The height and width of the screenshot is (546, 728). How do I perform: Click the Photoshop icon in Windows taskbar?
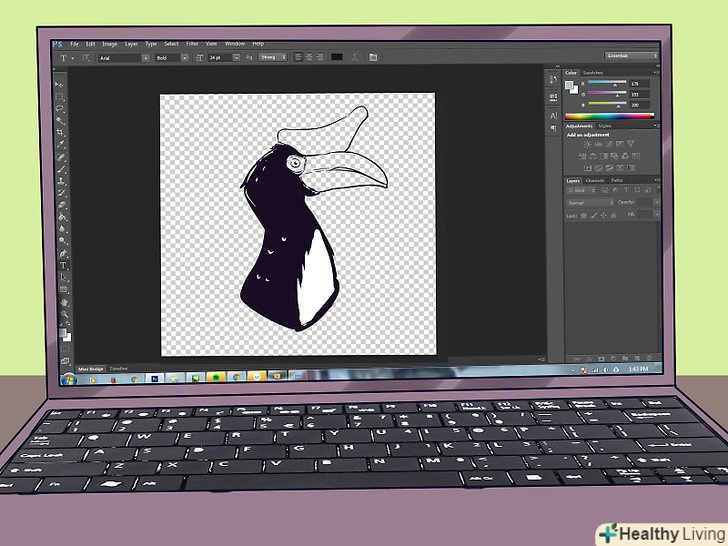[155, 378]
